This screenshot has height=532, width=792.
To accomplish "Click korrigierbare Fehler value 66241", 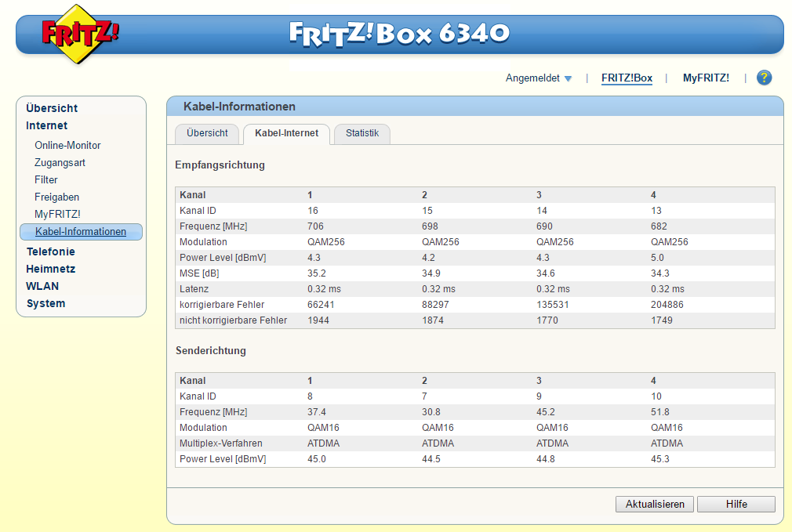I will click(321, 304).
